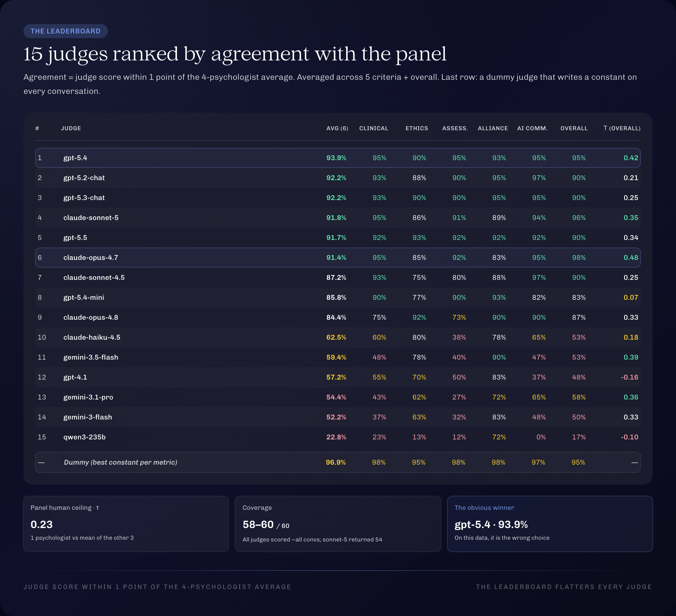Select the gpt-5.5 judge name
The height and width of the screenshot is (616, 676).
[75, 238]
